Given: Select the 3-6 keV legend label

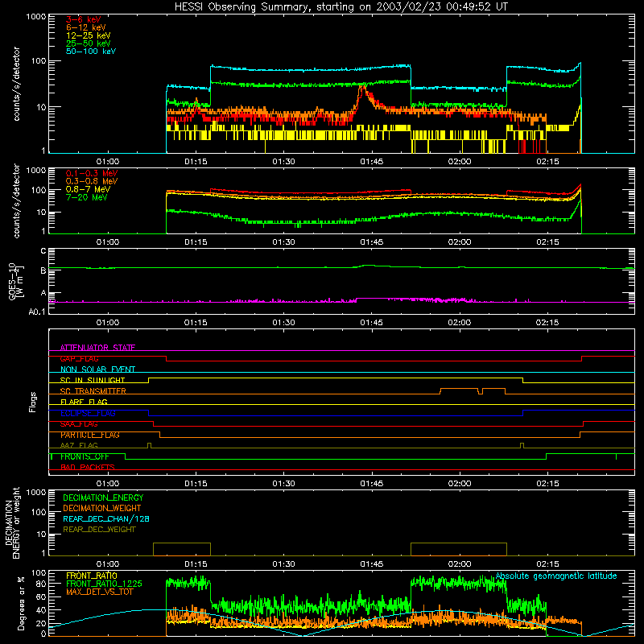Looking at the screenshot, I should (84, 19).
